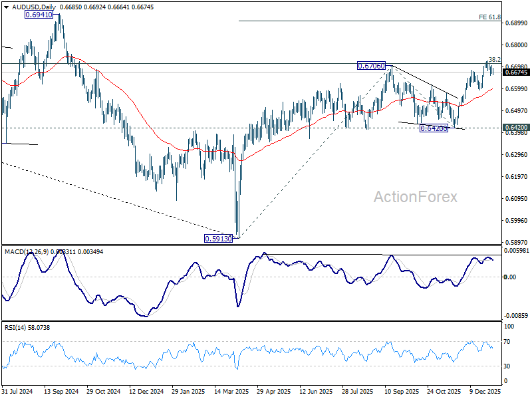Open the RSI(14) indicator label
This screenshot has height=399, width=532.
(17, 327)
